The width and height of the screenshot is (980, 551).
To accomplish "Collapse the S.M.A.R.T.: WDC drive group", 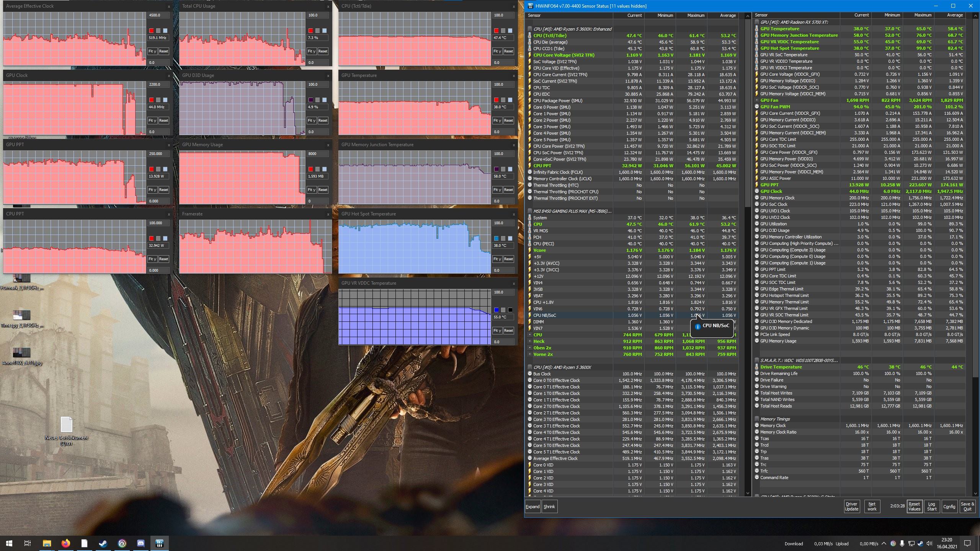I will (757, 360).
